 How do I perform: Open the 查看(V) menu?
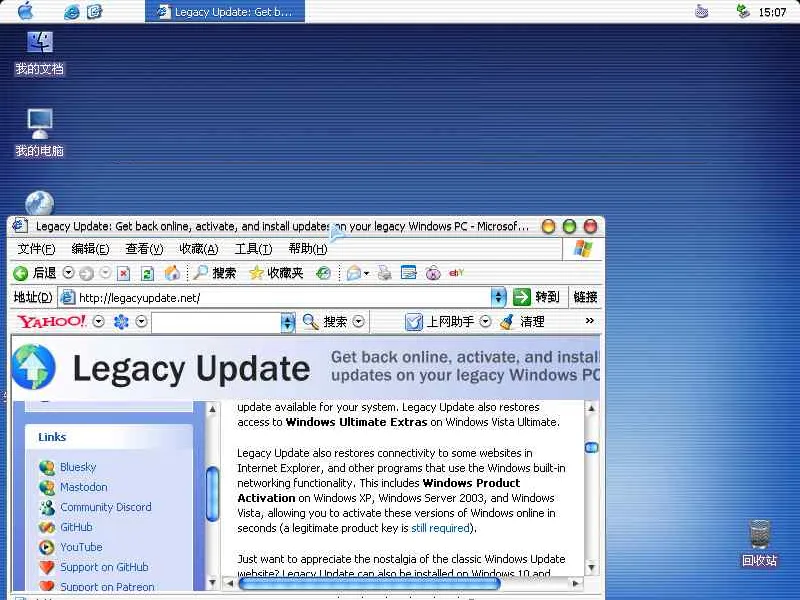144,249
